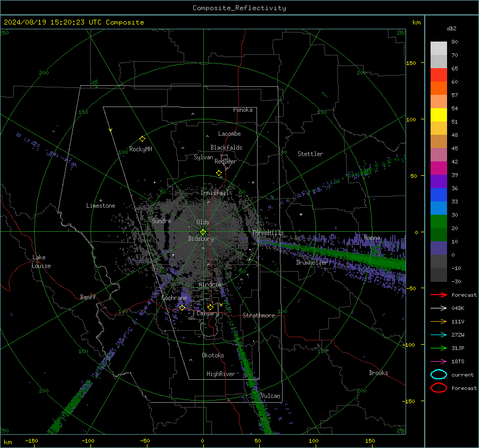Select the cyan 27ZW arrow in the legend

point(439,335)
